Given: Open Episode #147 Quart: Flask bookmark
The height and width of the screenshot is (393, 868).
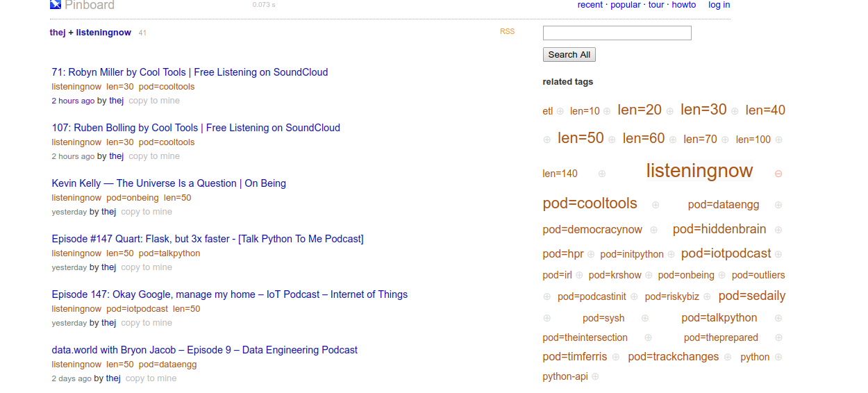Looking at the screenshot, I should point(208,239).
